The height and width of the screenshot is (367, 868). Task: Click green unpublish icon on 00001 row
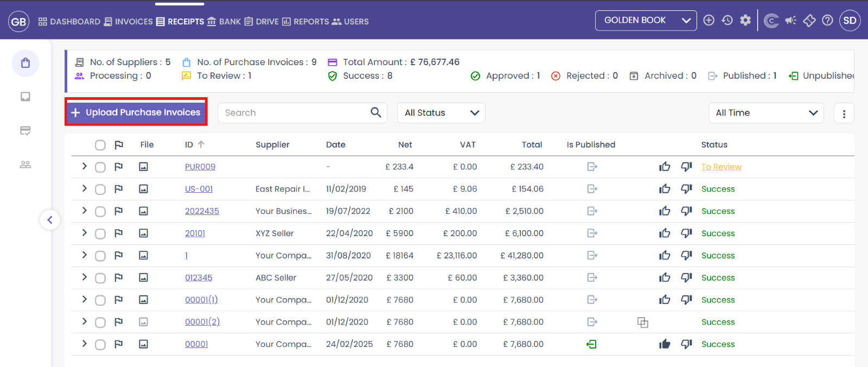click(x=591, y=344)
